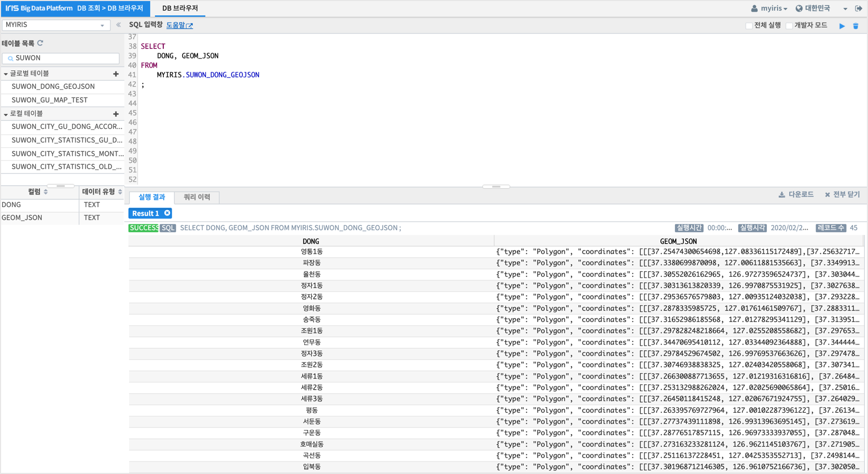Image resolution: width=868 pixels, height=474 pixels.
Task: Open the 도움말 help link
Action: click(x=175, y=25)
